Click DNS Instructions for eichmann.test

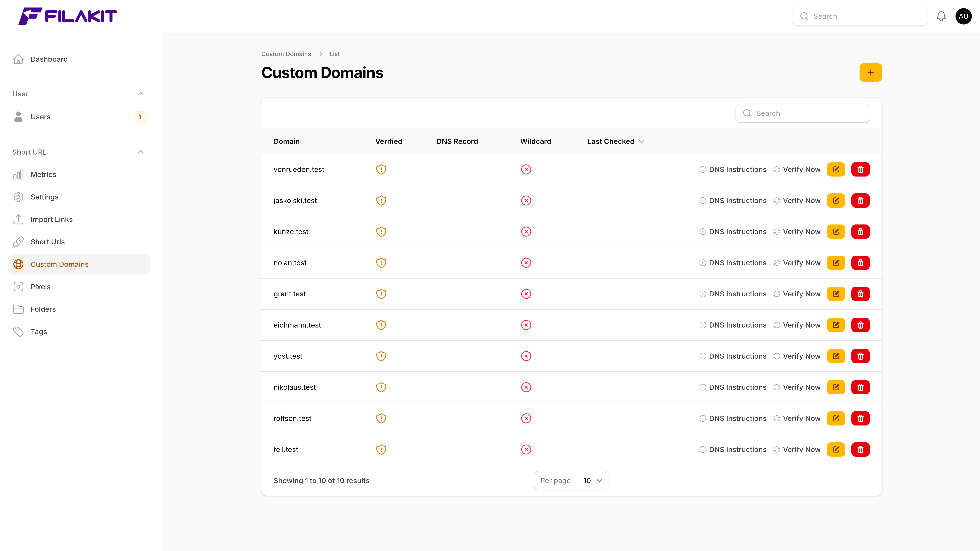733,325
